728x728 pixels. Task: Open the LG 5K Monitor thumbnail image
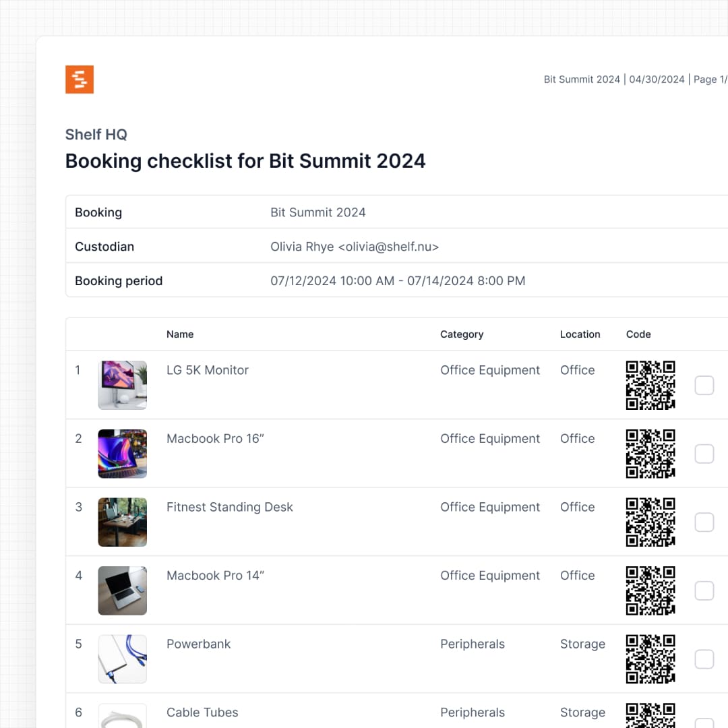point(122,385)
